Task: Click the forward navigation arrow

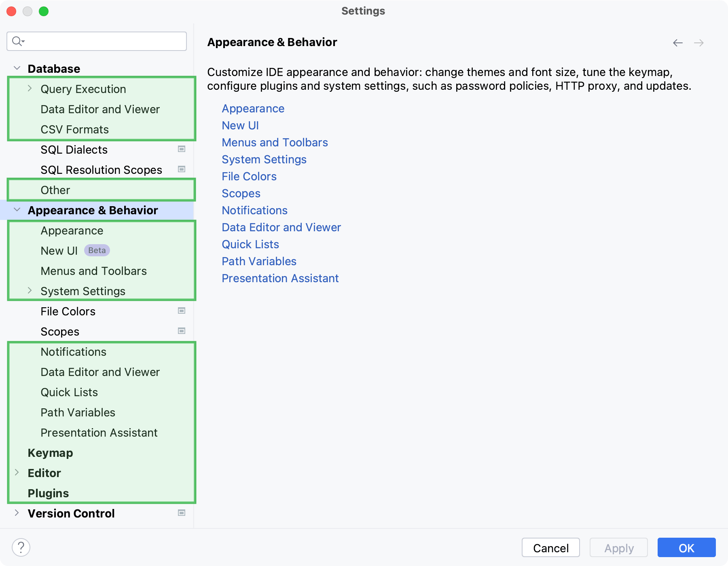Action: tap(699, 43)
